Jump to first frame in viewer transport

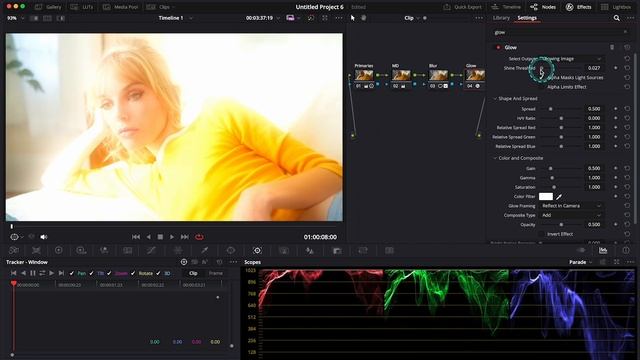point(136,237)
